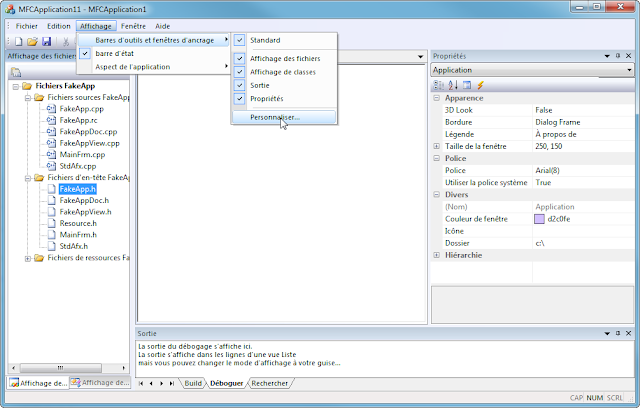Go to last output tab arrow
This screenshot has width=640, height=408.
click(172, 384)
